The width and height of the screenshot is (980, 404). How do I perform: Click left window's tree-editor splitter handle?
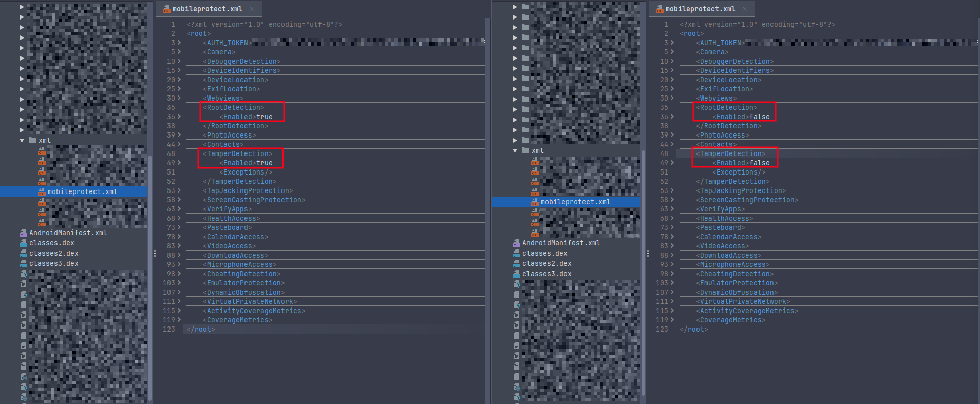(x=155, y=253)
